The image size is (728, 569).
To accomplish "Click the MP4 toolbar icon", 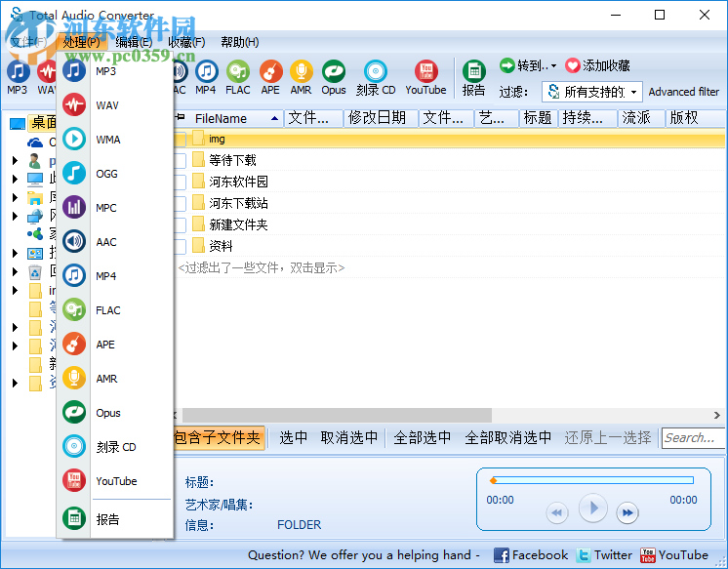I will [x=206, y=77].
